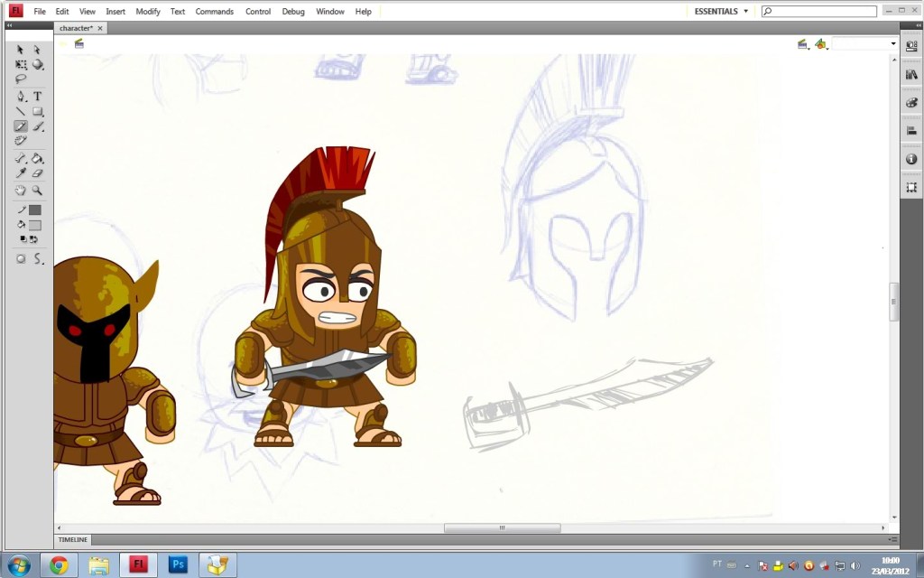Select the Pen tool
The image size is (924, 578).
click(x=21, y=97)
